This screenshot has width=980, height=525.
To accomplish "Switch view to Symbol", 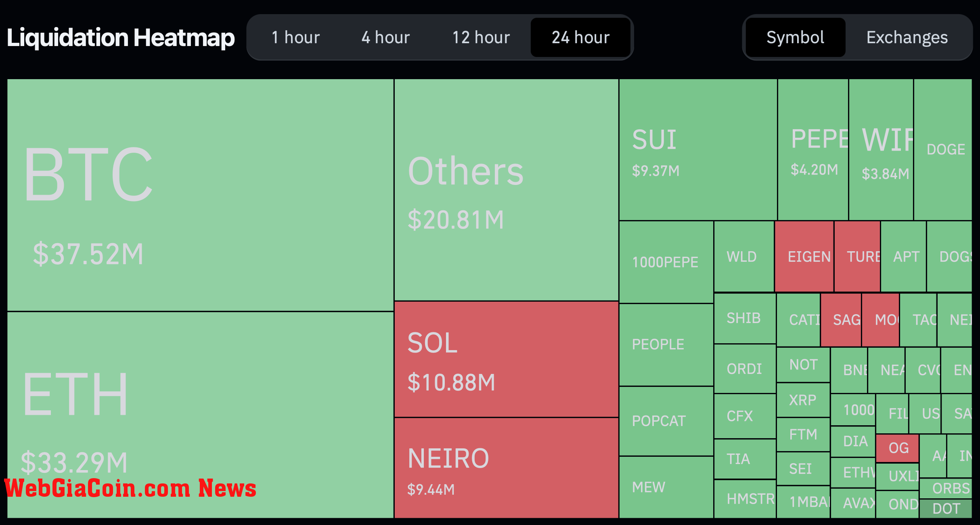I will [x=795, y=38].
